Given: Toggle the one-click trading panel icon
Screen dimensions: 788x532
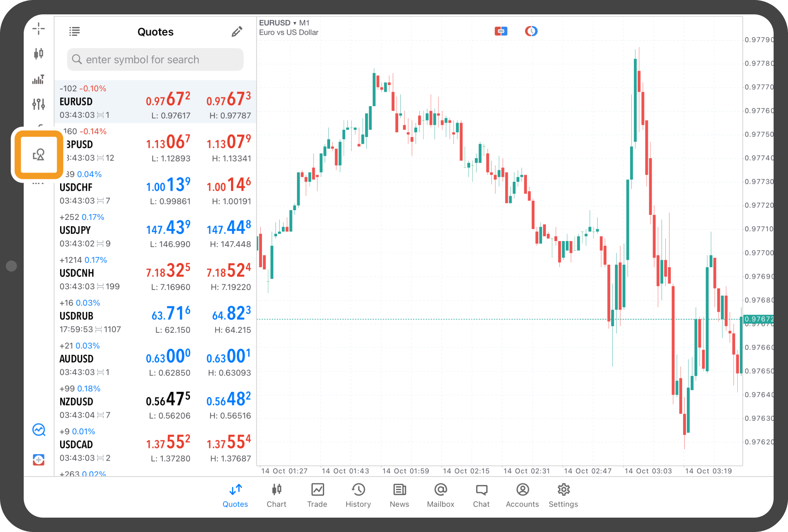Looking at the screenshot, I should click(x=501, y=31).
